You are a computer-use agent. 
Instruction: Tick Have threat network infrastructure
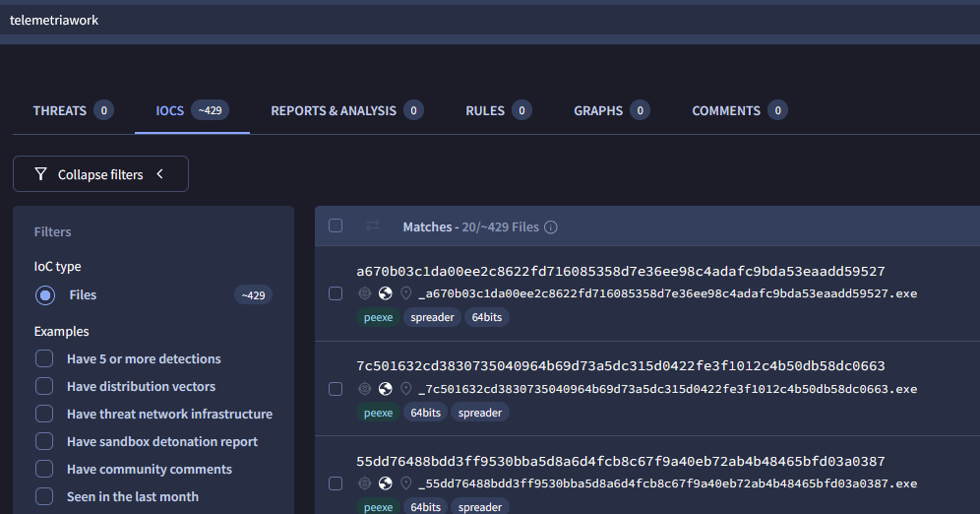pyautogui.click(x=44, y=414)
